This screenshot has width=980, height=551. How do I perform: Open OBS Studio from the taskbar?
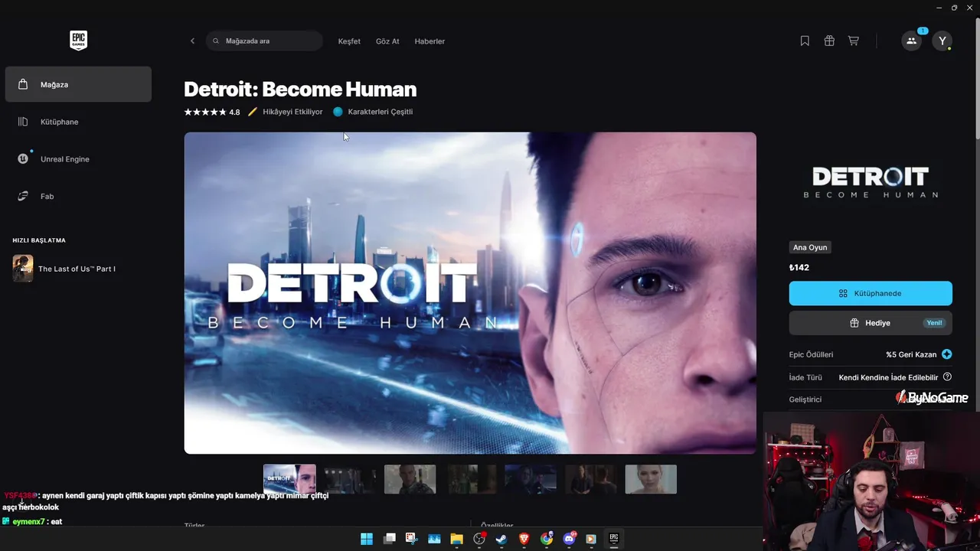click(479, 539)
